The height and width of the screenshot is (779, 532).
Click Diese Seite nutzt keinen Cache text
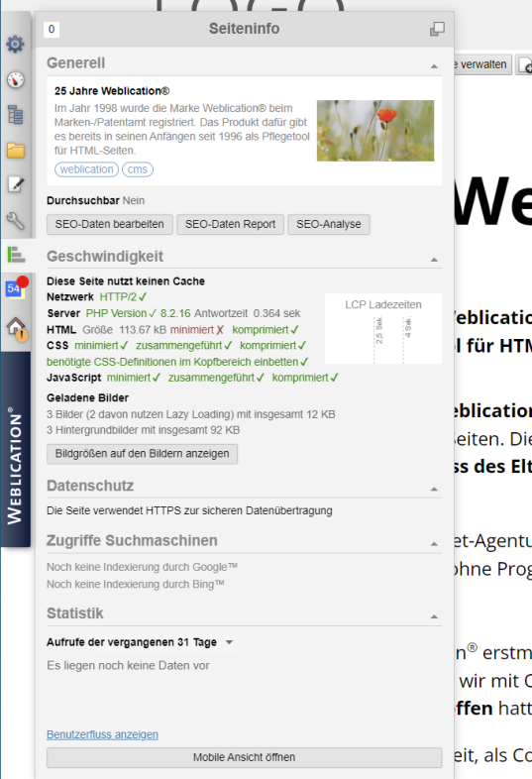tap(126, 281)
